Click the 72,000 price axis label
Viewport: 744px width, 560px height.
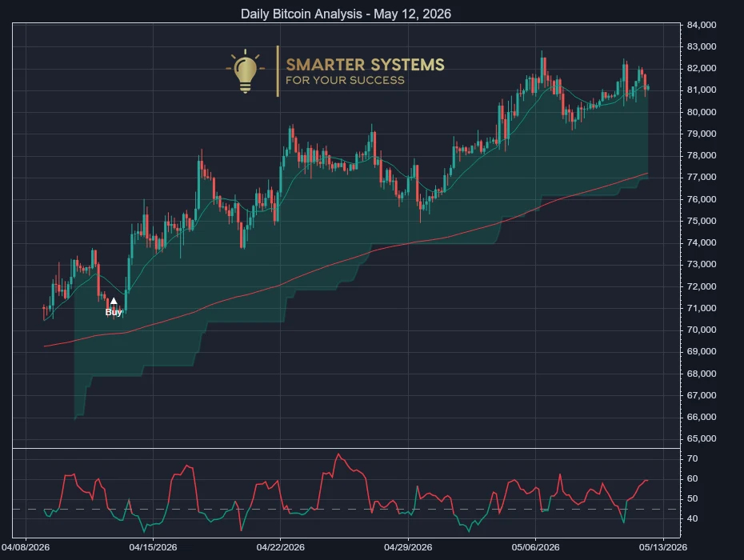702,286
